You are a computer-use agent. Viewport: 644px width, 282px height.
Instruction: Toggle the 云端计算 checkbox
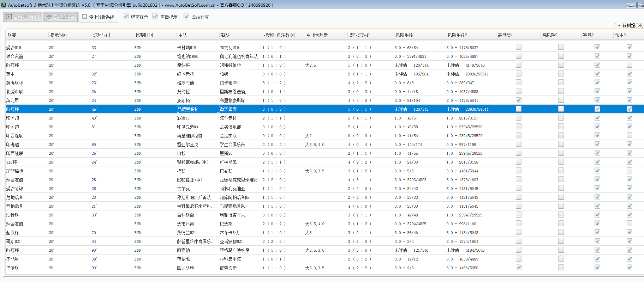[x=186, y=17]
